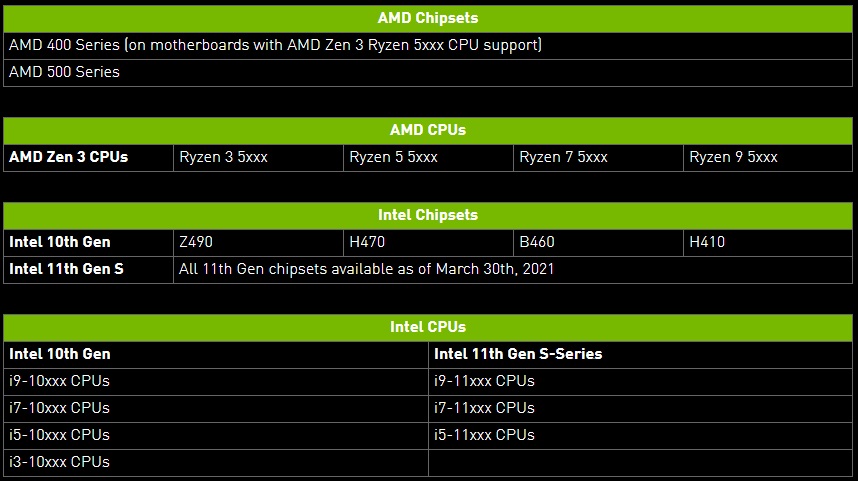Click the AMD 500 Series row
The width and height of the screenshot is (858, 481).
(64, 72)
